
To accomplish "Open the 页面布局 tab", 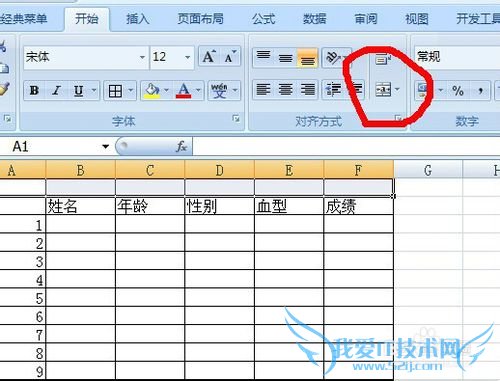I will pyautogui.click(x=200, y=19).
